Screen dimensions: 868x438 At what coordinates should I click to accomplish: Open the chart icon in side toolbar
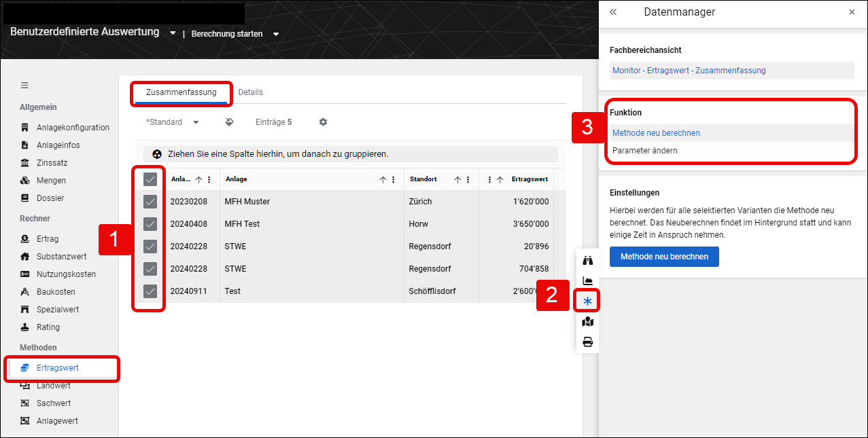[x=588, y=280]
